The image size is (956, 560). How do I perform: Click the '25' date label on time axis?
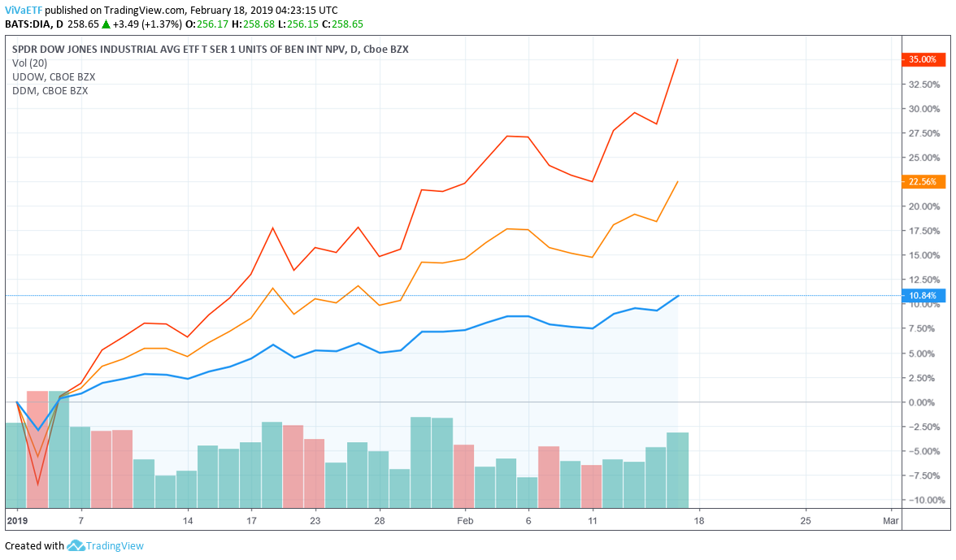coord(806,520)
